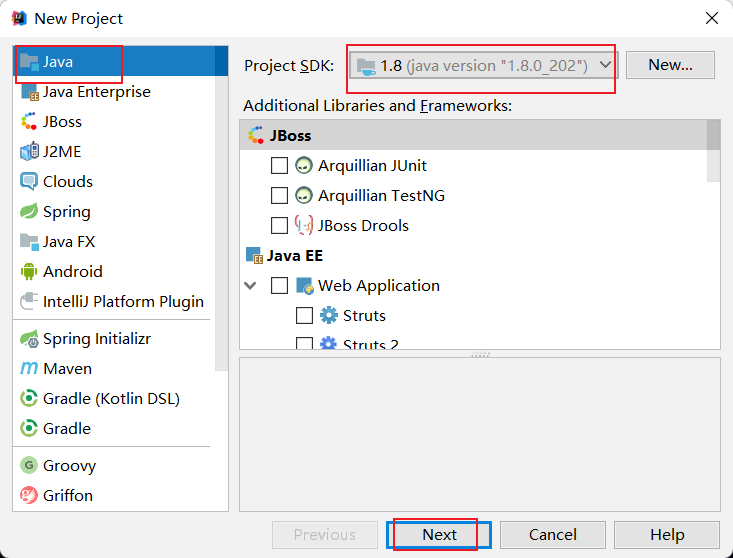Select the Gradle icon
Viewport: 733px width, 558px height.
pos(29,429)
